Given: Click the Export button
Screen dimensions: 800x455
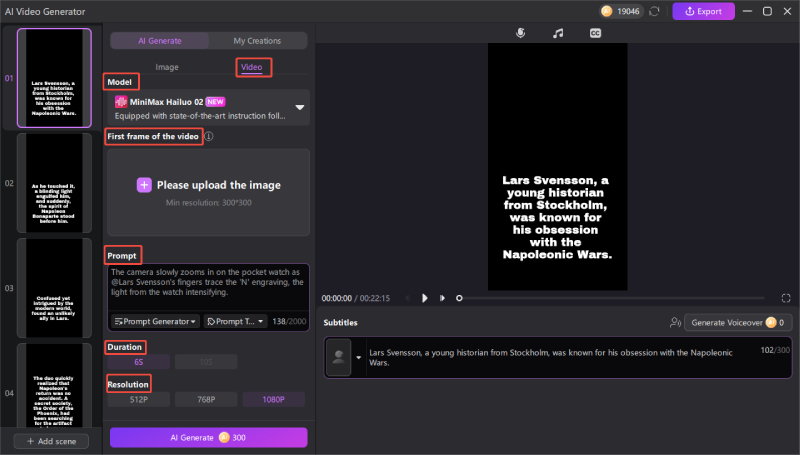Looking at the screenshot, I should click(703, 11).
